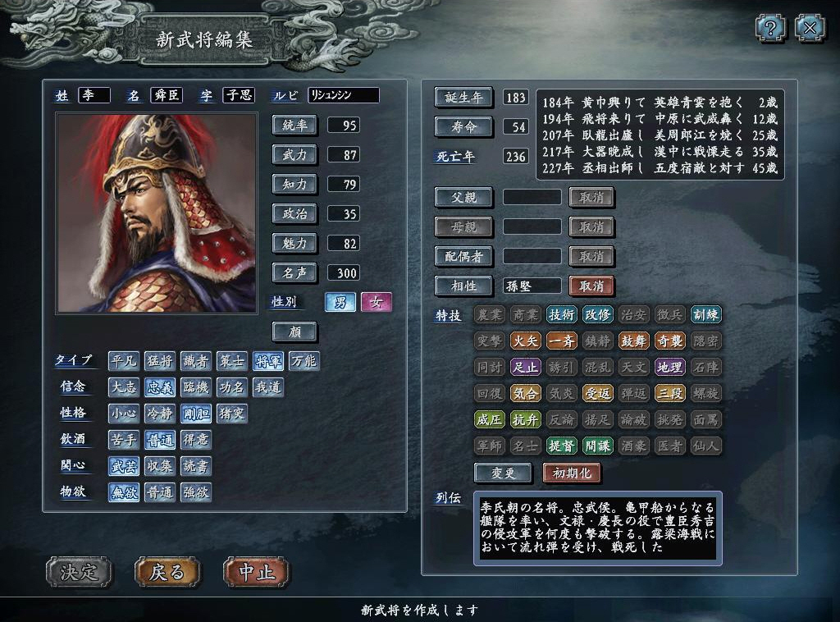The width and height of the screenshot is (840, 622).
Task: Select 女 gender option
Action: tap(376, 303)
